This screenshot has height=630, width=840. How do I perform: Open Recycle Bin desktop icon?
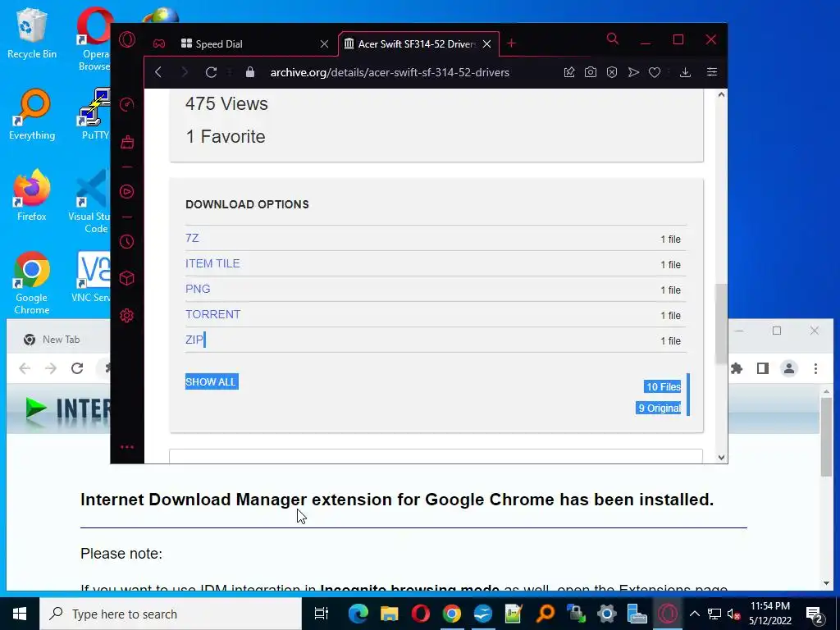coord(32,33)
